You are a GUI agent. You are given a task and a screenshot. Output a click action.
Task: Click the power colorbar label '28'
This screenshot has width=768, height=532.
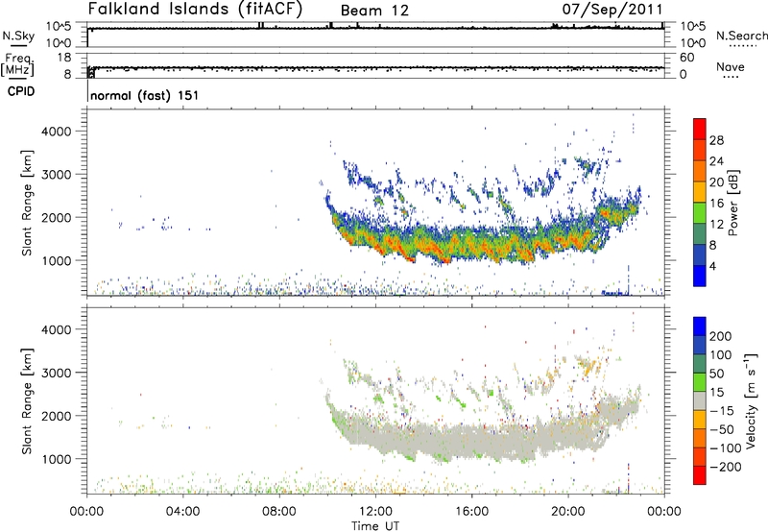click(x=716, y=140)
